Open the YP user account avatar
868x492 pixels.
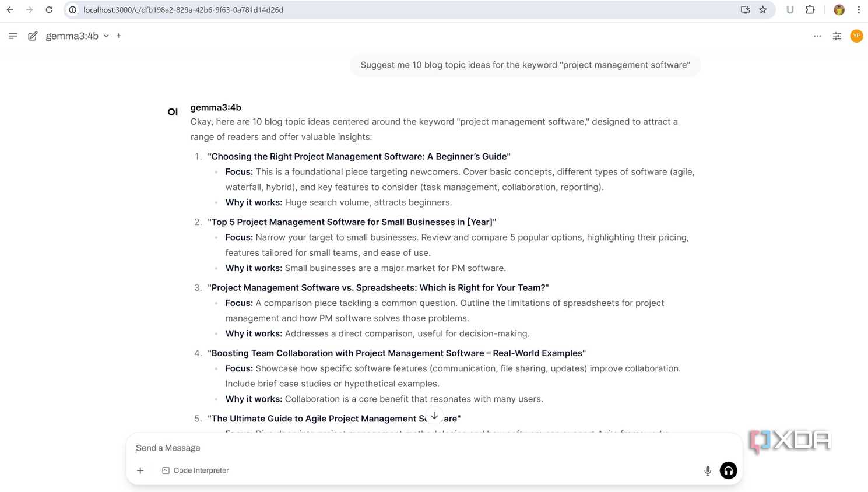(x=856, y=36)
